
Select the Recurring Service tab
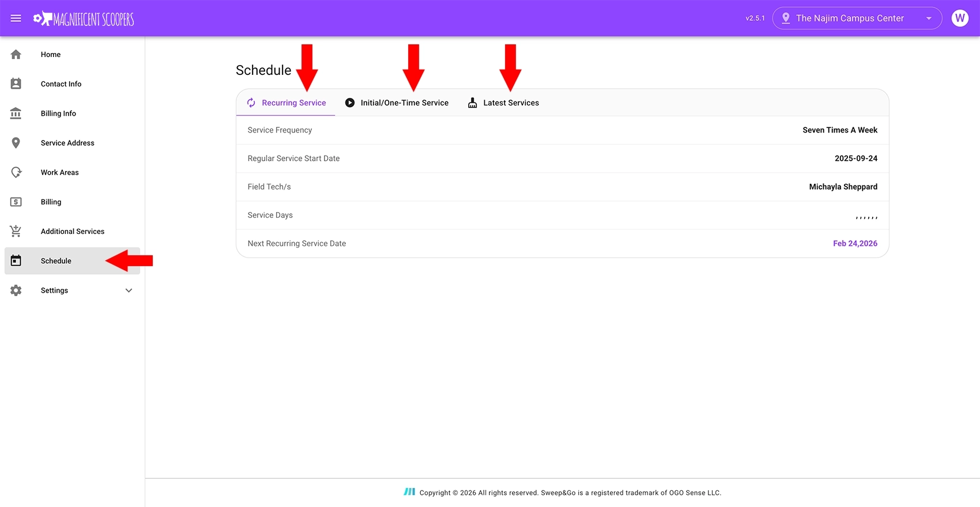pos(286,103)
